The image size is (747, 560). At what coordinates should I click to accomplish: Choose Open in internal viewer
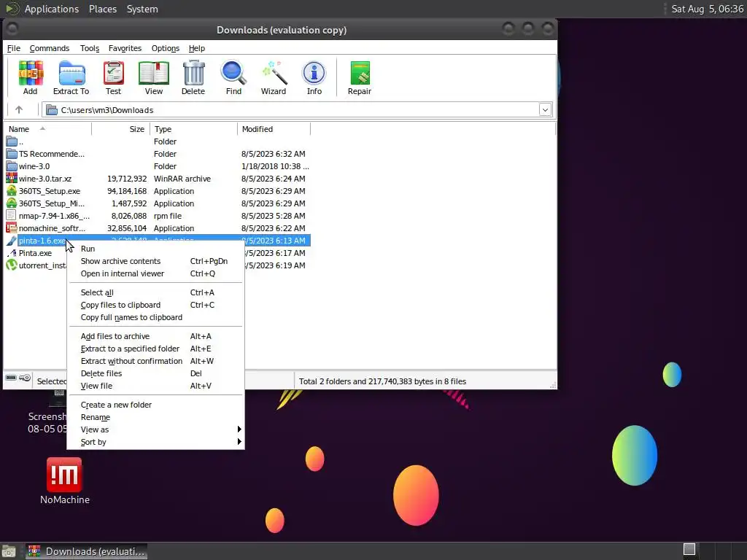click(x=156, y=273)
